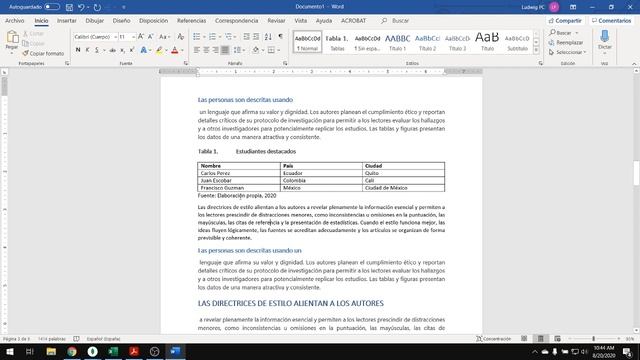Increase font size icon
Image resolution: width=640 pixels, height=360 pixels.
(x=141, y=37)
